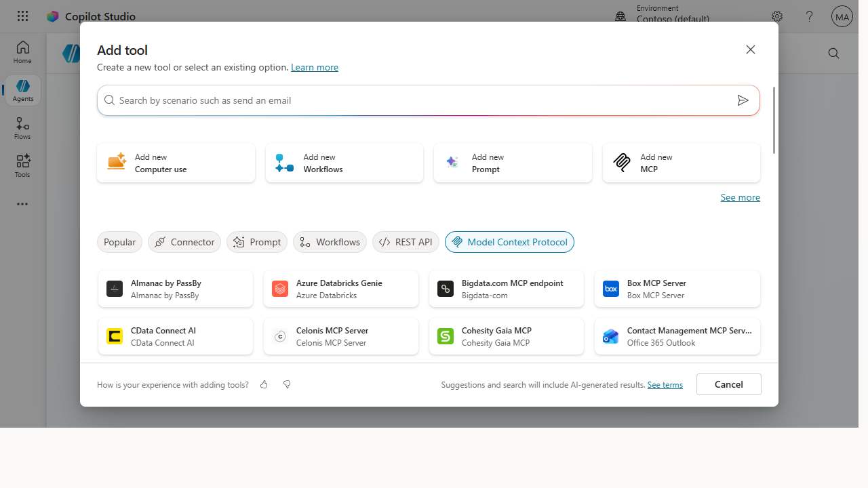This screenshot has height=488, width=868.
Task: Add new MCP tool
Action: 682,163
